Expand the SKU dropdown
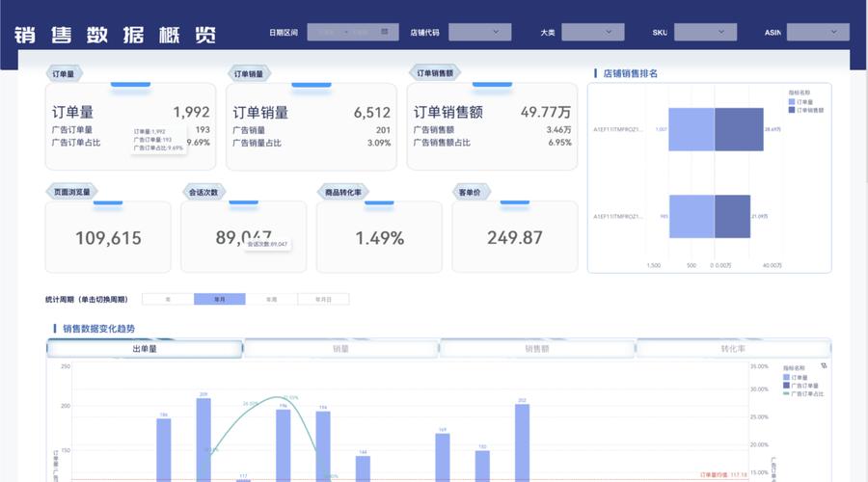This screenshot has width=868, height=482. coord(705,32)
